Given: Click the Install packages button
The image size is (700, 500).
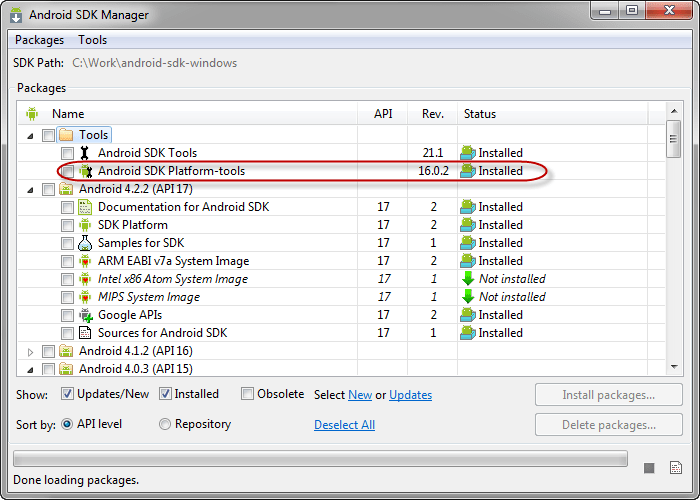Looking at the screenshot, I should [608, 395].
